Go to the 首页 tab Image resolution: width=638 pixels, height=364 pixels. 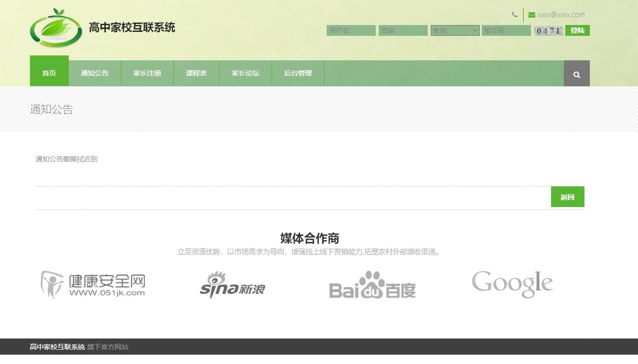click(x=49, y=73)
